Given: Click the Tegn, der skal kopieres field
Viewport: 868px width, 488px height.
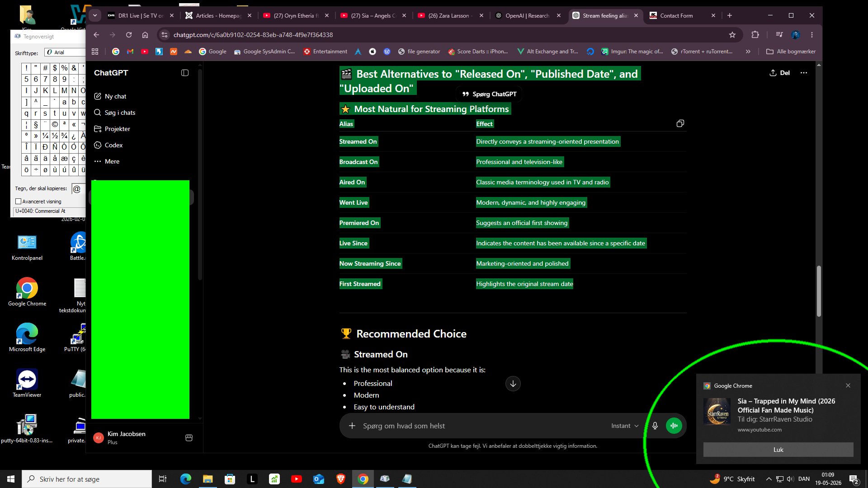Looking at the screenshot, I should (x=78, y=189).
